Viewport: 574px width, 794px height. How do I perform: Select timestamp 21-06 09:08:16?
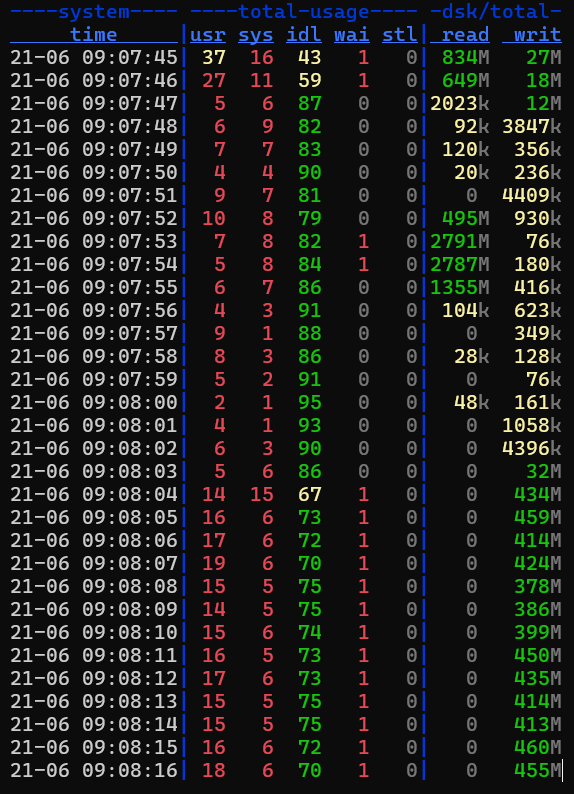(94, 770)
